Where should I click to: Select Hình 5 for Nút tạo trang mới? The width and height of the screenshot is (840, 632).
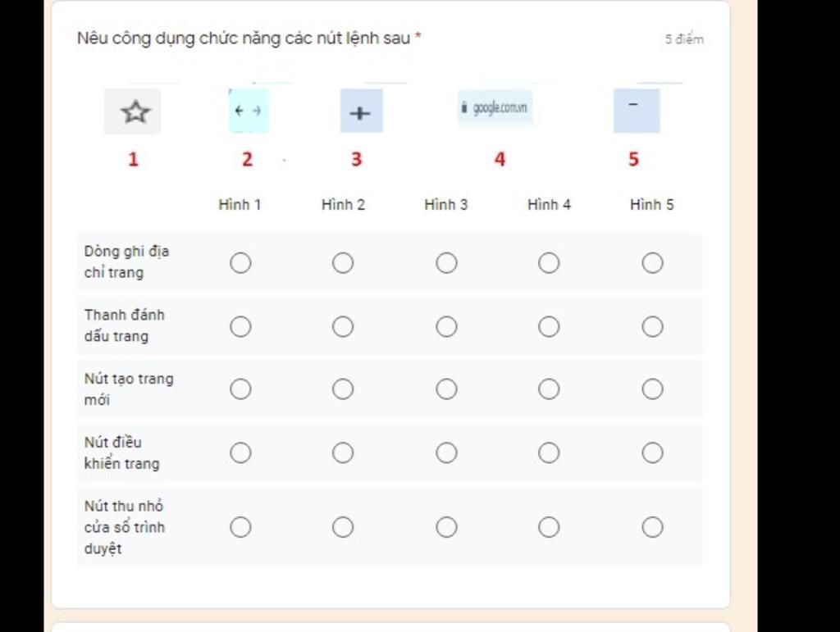652,389
